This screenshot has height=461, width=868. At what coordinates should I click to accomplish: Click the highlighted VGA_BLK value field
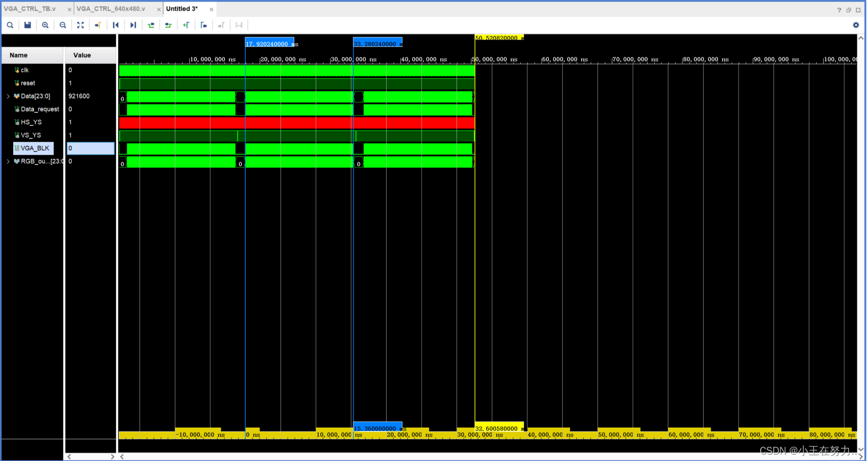(x=90, y=148)
